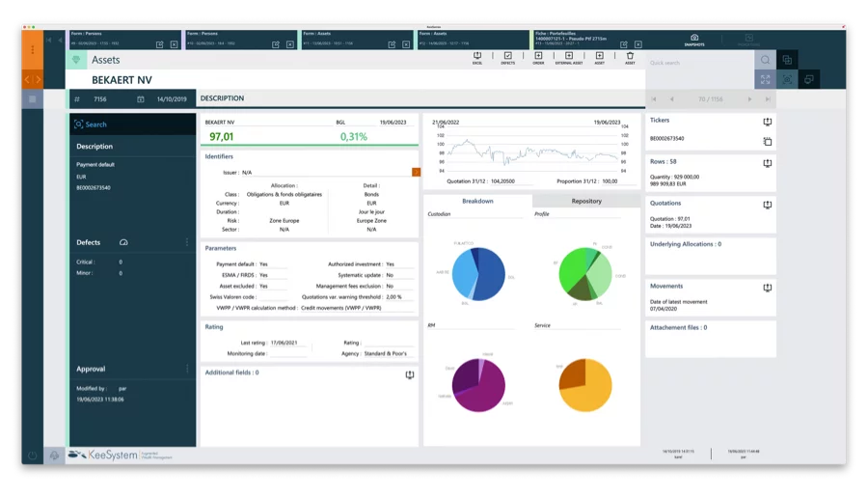The width and height of the screenshot is (868, 497).
Task: Open the Defects section three-dot menu
Action: click(187, 242)
